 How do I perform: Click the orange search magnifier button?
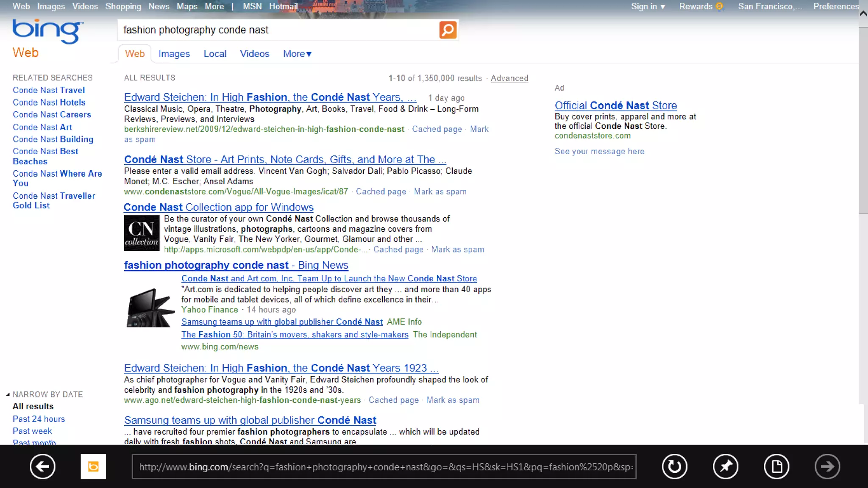pyautogui.click(x=448, y=30)
